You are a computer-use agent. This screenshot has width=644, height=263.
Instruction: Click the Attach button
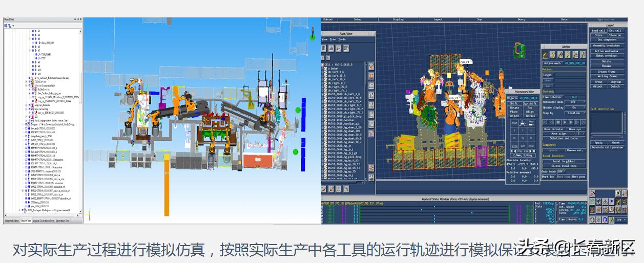[598, 86]
